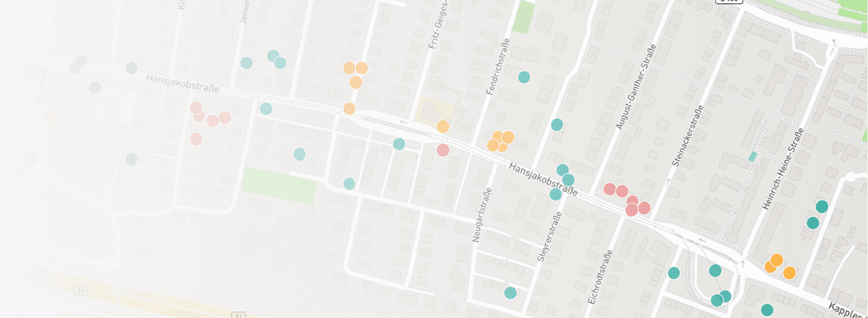Click the faded yellow marker beside Jahnstraße label
Viewport: 868px width, 318px height.
[50, 117]
